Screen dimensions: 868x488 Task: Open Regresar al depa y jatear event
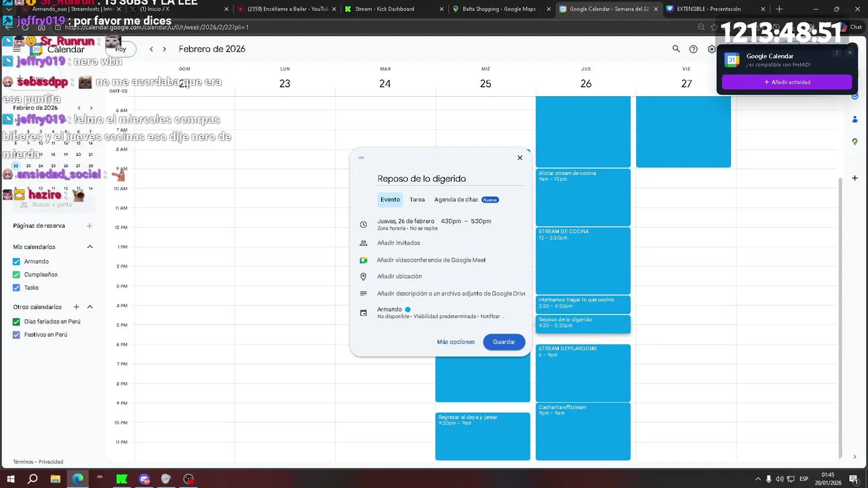[483, 436]
